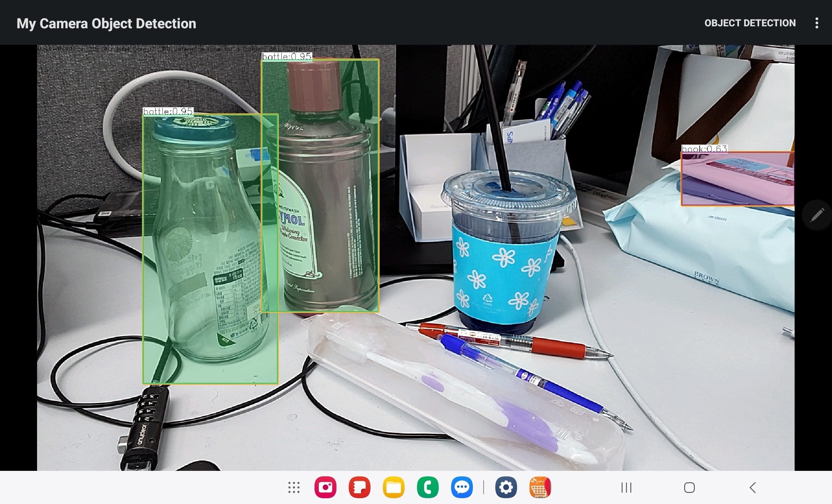Tap the OBJECT DETECTION action button

[x=749, y=23]
